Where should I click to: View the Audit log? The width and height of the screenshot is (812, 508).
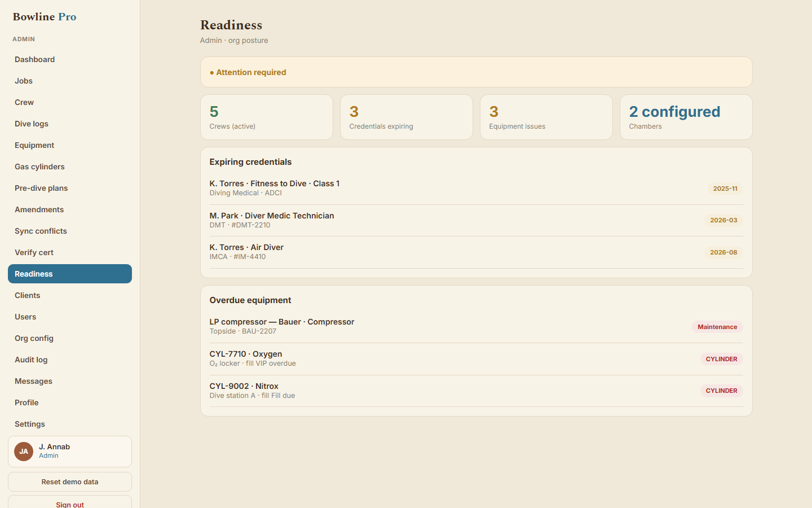(70, 360)
